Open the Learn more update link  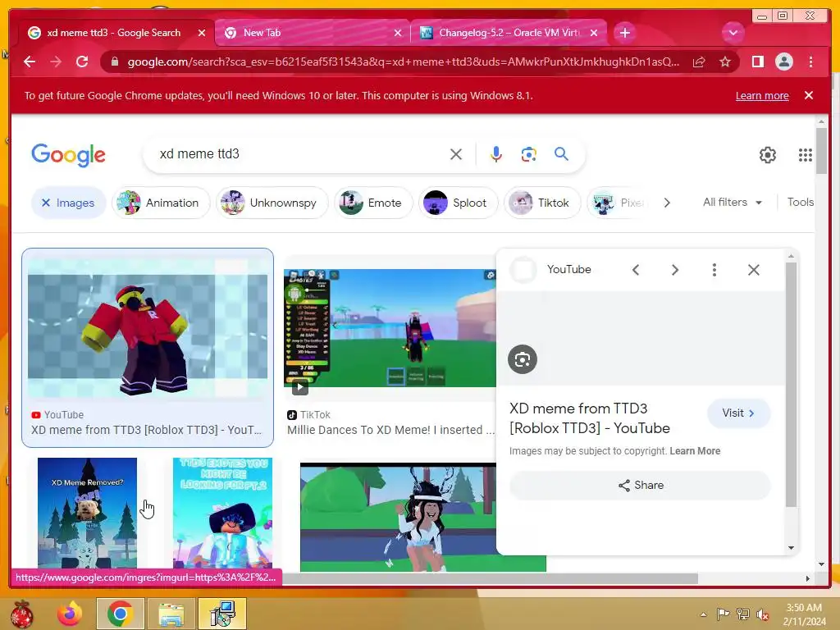click(762, 96)
